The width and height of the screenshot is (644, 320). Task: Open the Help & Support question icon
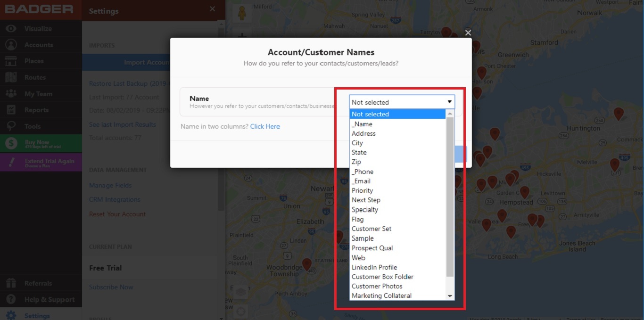pyautogui.click(x=11, y=300)
